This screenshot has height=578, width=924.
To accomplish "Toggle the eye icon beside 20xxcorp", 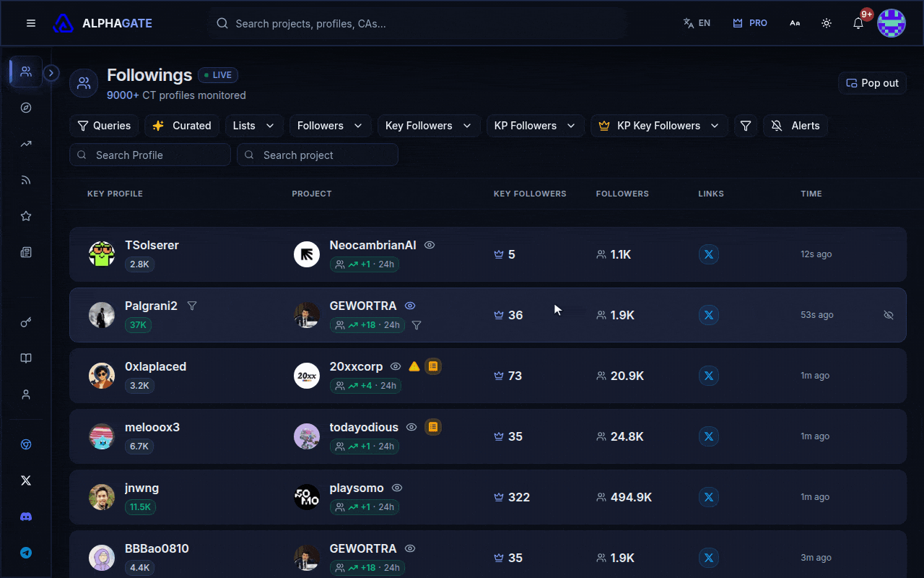I will (x=396, y=366).
